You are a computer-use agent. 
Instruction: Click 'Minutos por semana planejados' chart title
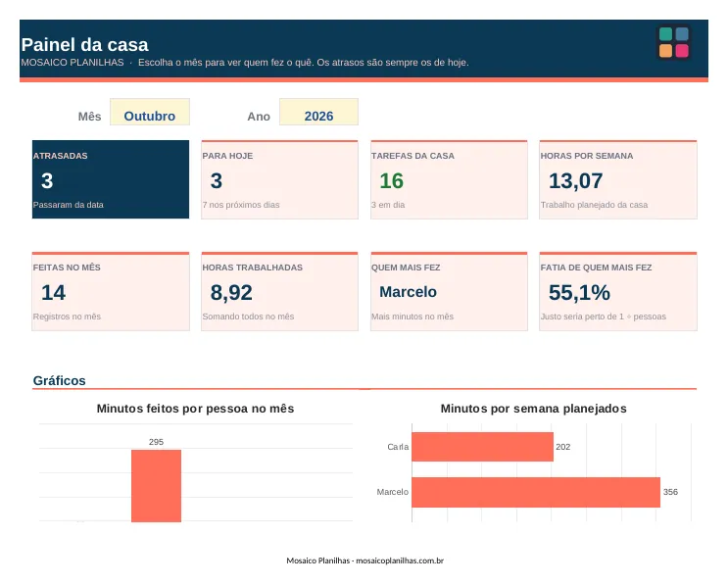(x=533, y=409)
